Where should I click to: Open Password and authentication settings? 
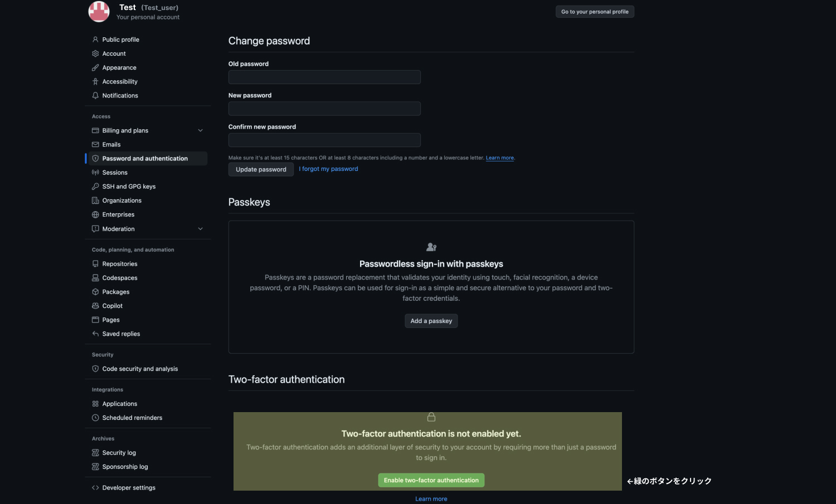point(144,158)
